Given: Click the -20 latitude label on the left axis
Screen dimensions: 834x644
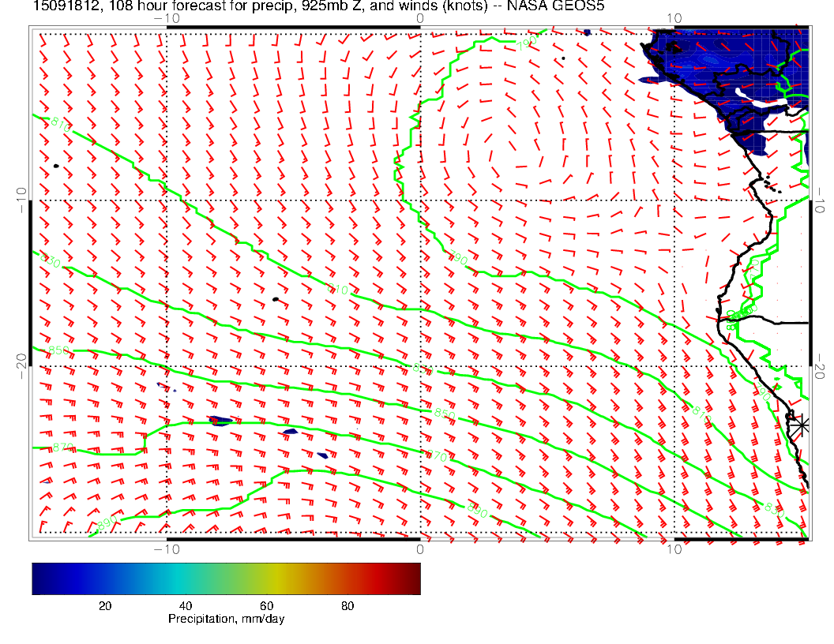Looking at the screenshot, I should tap(22, 365).
